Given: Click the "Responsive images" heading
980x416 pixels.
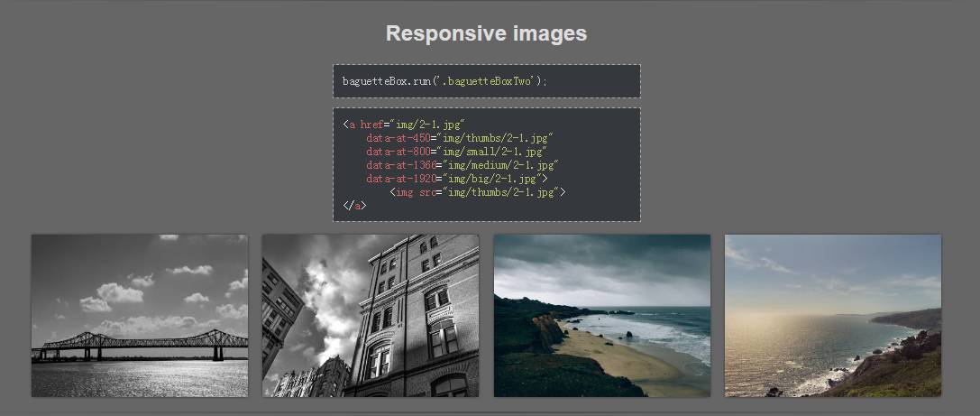Looking at the screenshot, I should [x=486, y=33].
